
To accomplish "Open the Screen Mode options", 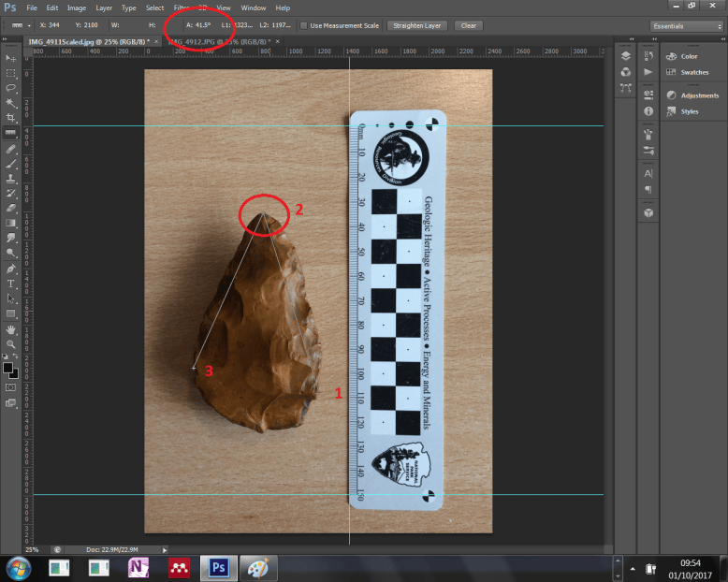I will click(10, 403).
